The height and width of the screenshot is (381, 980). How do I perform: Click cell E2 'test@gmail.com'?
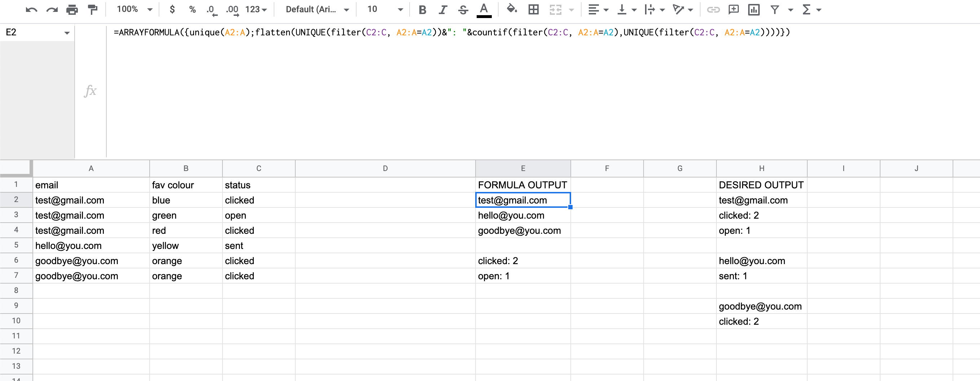(x=523, y=200)
